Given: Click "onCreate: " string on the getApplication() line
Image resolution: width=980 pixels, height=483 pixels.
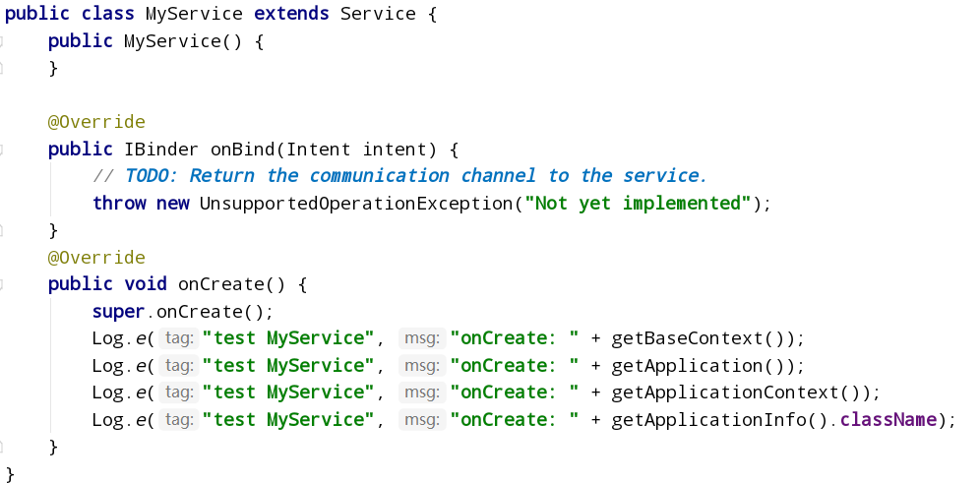Looking at the screenshot, I should (x=515, y=366).
